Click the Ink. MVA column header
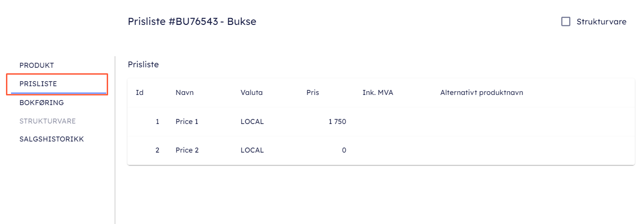The width and height of the screenshot is (644, 224). 378,93
